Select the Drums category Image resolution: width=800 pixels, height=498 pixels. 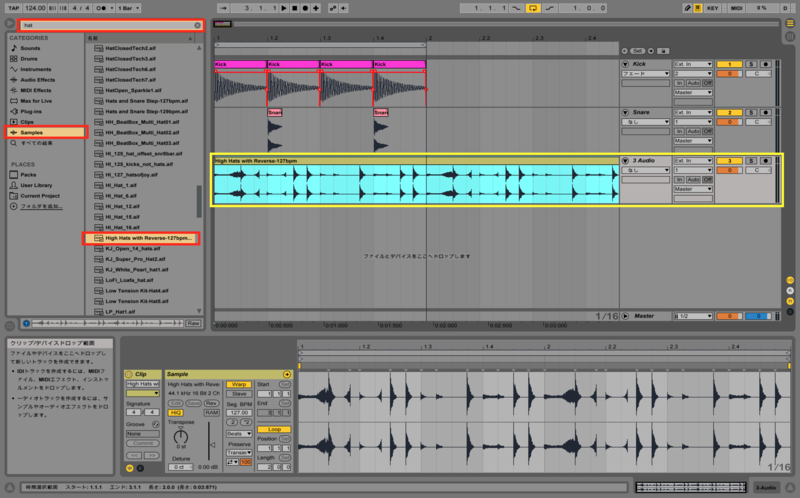(x=29, y=59)
